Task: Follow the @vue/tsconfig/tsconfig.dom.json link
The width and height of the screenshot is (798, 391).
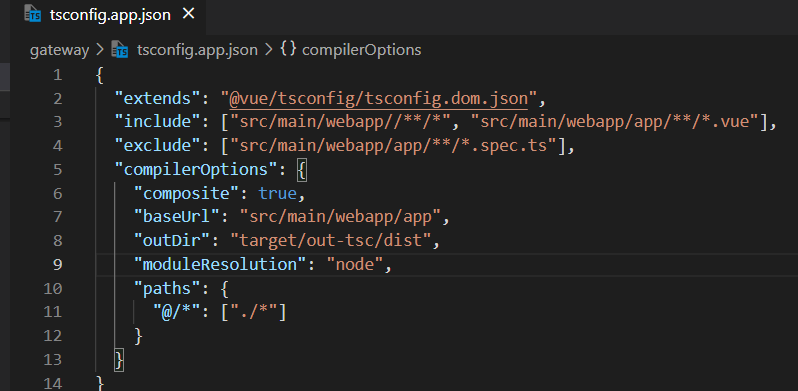Action: (379, 98)
